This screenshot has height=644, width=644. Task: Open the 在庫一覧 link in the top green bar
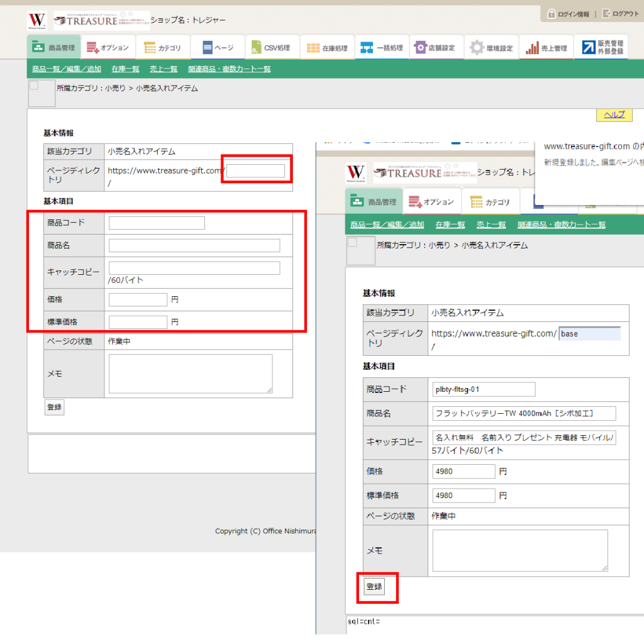(x=125, y=69)
